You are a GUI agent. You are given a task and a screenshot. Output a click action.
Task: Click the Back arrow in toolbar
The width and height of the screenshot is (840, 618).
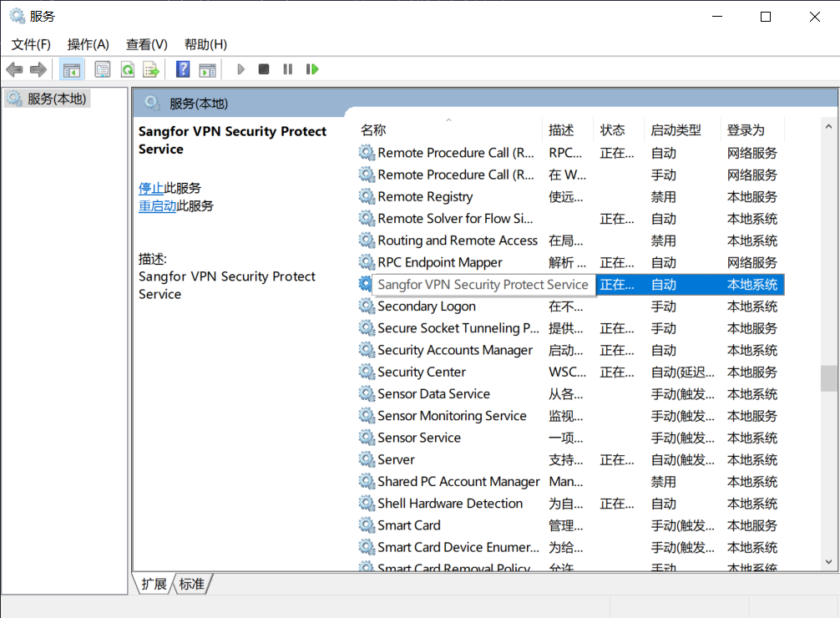tap(14, 69)
